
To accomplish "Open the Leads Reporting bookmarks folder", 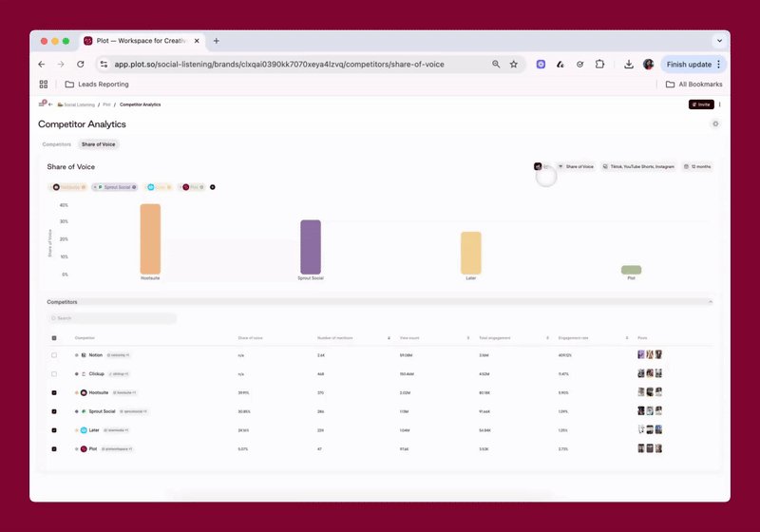I will (x=97, y=85).
